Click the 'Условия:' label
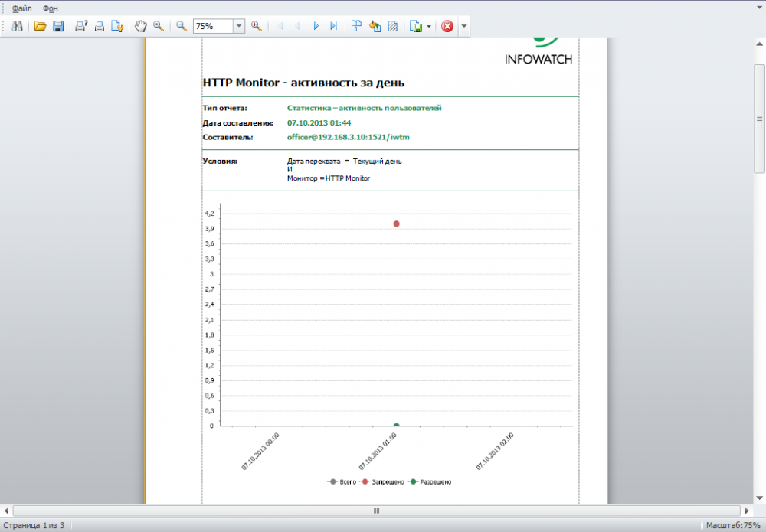This screenshot has width=766, height=532. click(220, 161)
